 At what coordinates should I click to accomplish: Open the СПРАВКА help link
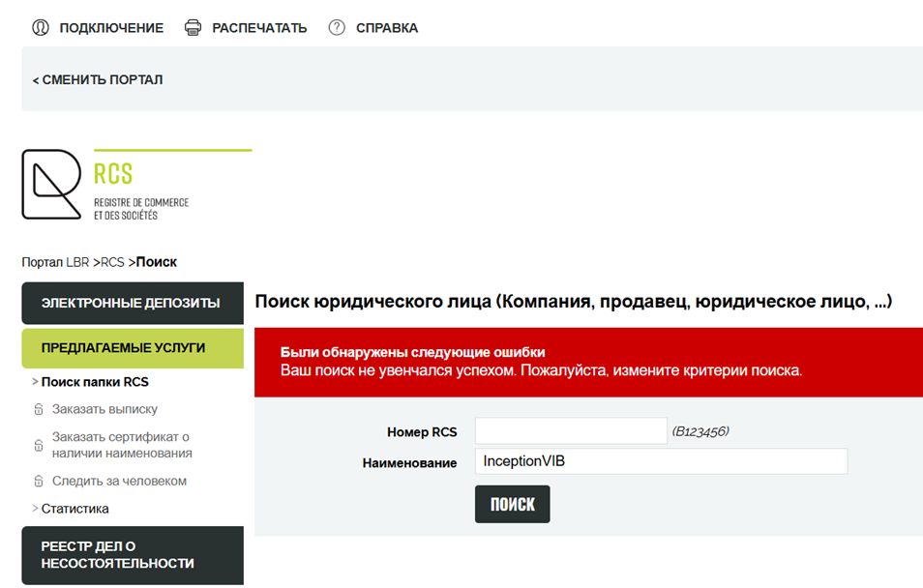(387, 28)
